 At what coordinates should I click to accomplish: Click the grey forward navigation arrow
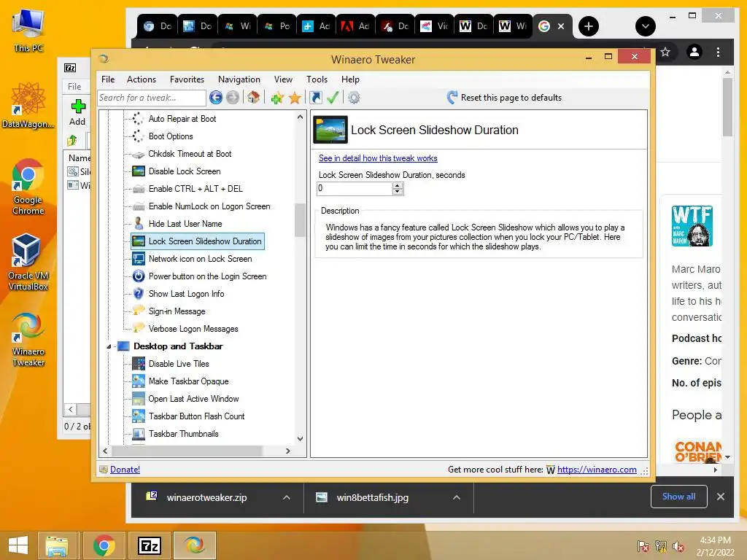point(233,98)
